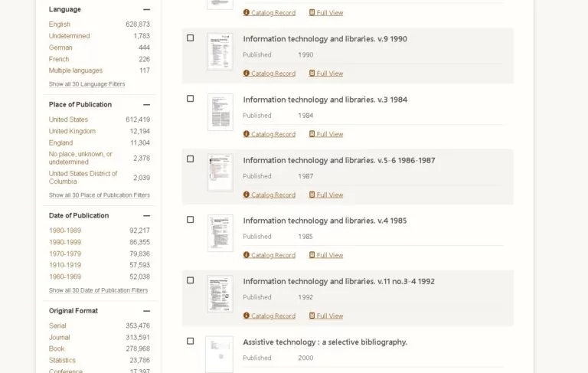This screenshot has height=373, width=588.
Task: Collapse the Place of Publication section
Action: point(146,104)
